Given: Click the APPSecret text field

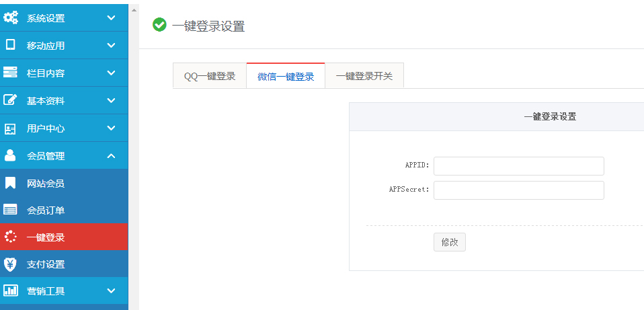Looking at the screenshot, I should coord(518,190).
